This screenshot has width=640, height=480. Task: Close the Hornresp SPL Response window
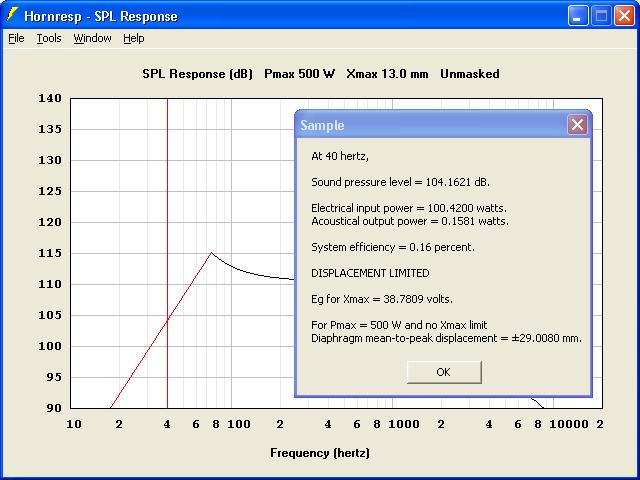coord(624,16)
